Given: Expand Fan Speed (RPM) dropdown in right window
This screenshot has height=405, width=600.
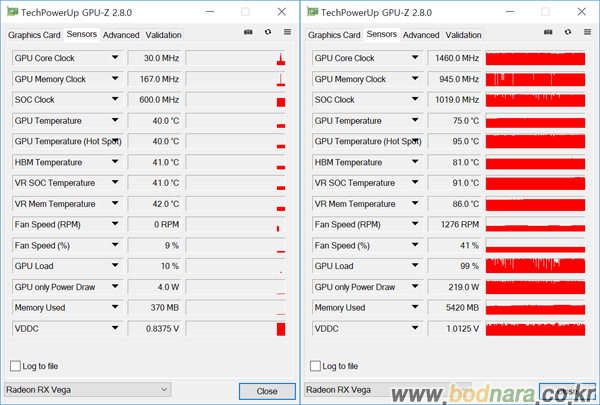Looking at the screenshot, I should pyautogui.click(x=415, y=224).
